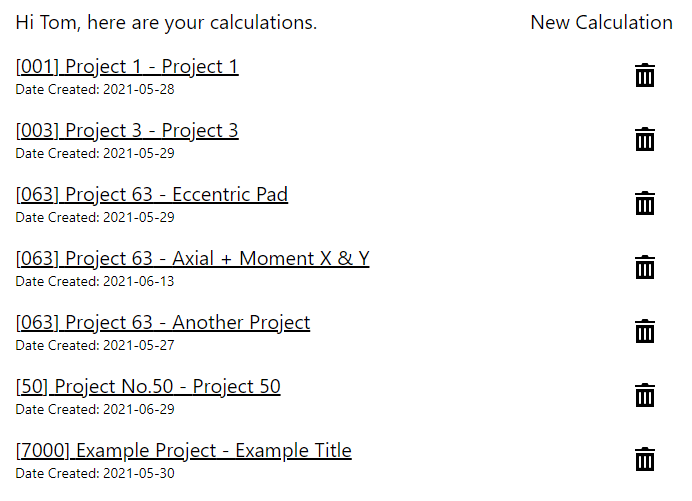Open [50] Project No.50 - Project 50
Screen dimensions: 692x501
[148, 387]
